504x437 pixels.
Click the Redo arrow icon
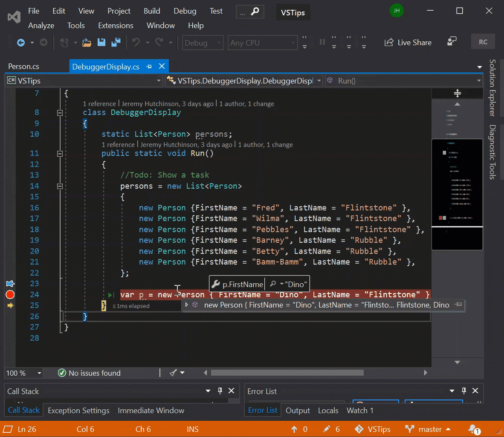coord(159,43)
